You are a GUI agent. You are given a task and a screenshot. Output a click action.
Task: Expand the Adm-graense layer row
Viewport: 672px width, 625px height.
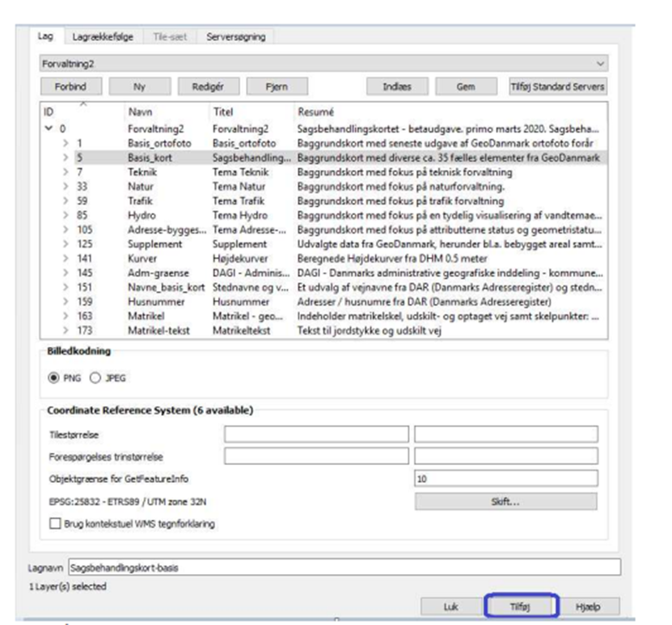point(66,272)
